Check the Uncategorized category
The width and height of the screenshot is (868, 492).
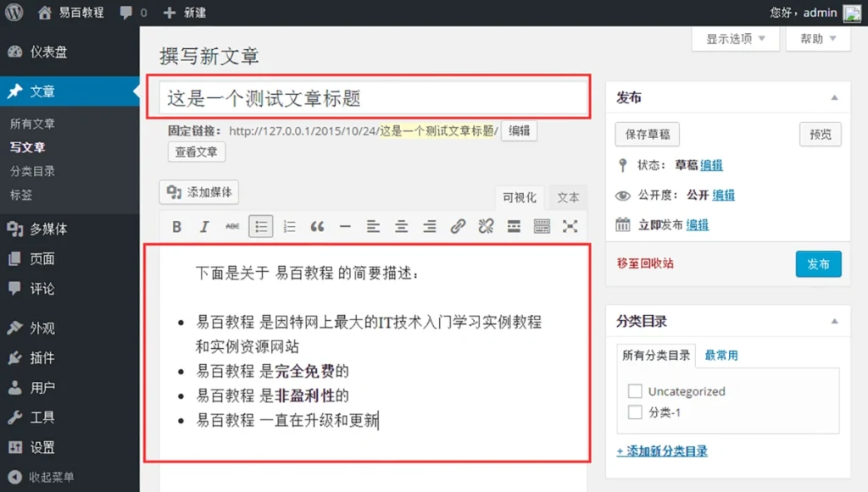(635, 391)
